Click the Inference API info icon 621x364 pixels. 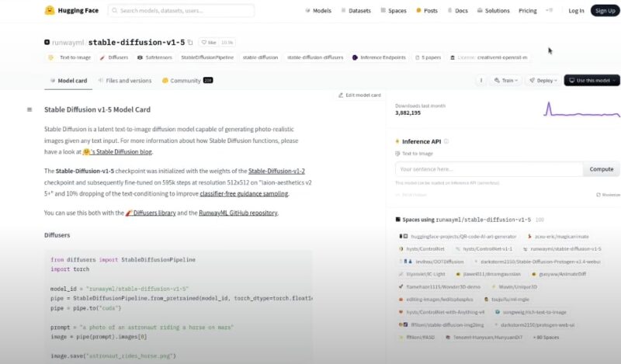(x=446, y=142)
